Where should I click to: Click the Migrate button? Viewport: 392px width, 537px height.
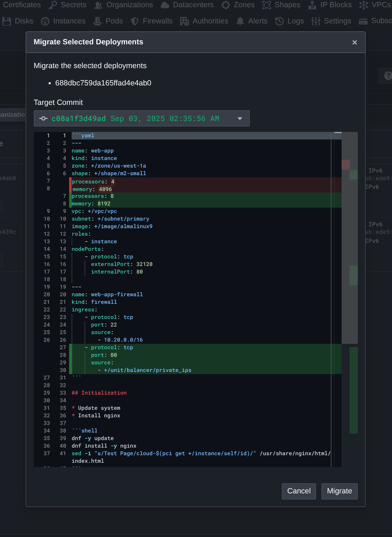(339, 491)
